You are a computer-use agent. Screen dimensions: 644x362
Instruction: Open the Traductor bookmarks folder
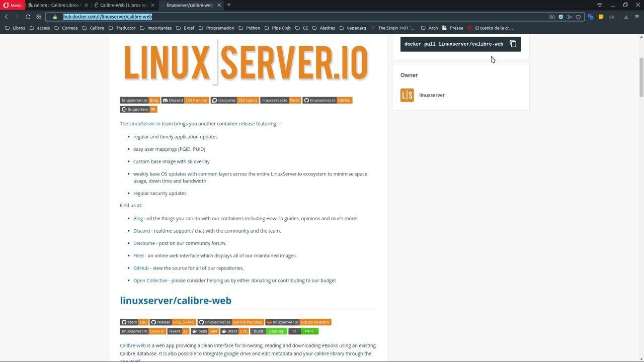click(x=122, y=28)
